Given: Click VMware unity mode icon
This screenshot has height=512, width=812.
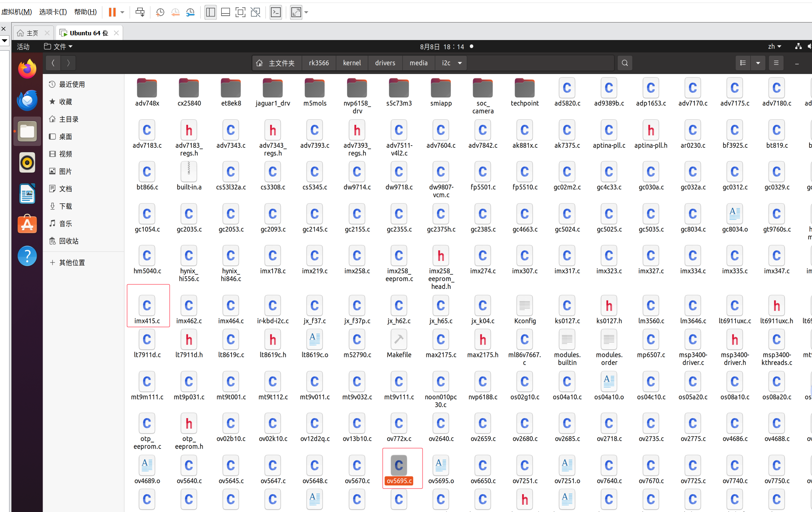Looking at the screenshot, I should pyautogui.click(x=256, y=12).
